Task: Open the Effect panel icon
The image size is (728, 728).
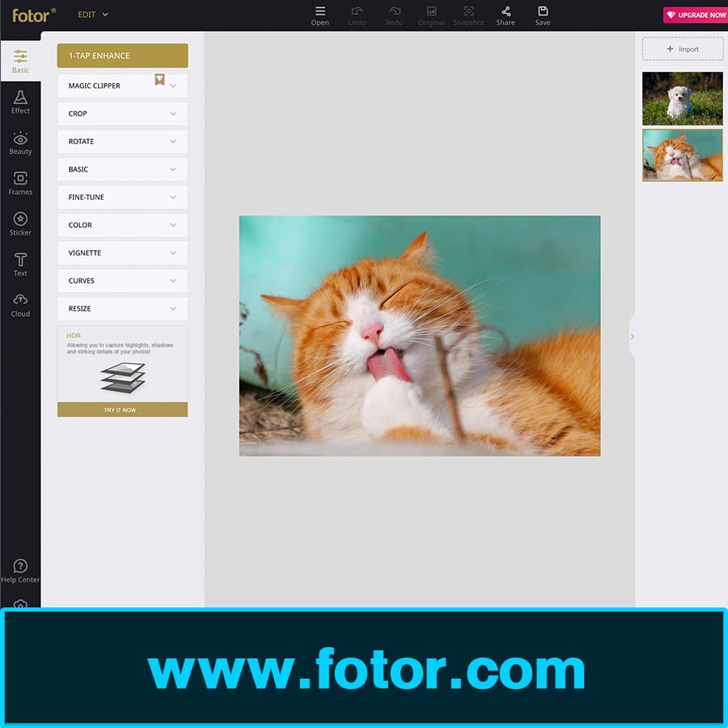Action: pos(20,102)
